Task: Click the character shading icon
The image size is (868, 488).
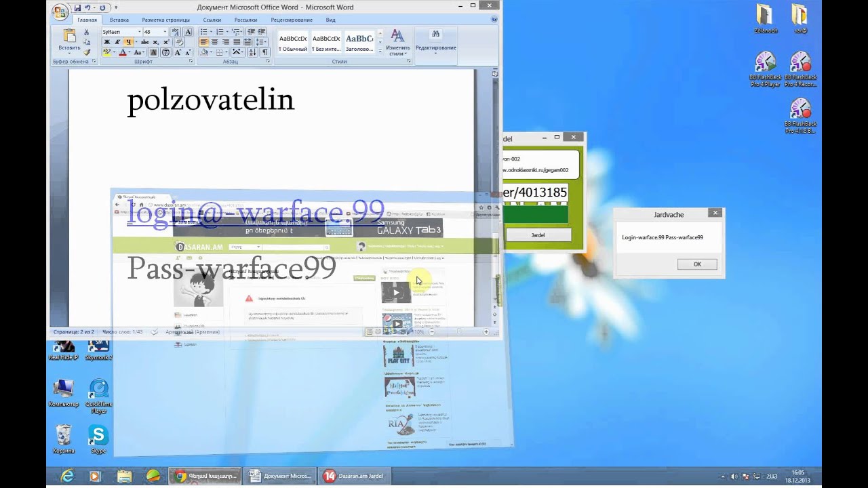Action: point(153,52)
